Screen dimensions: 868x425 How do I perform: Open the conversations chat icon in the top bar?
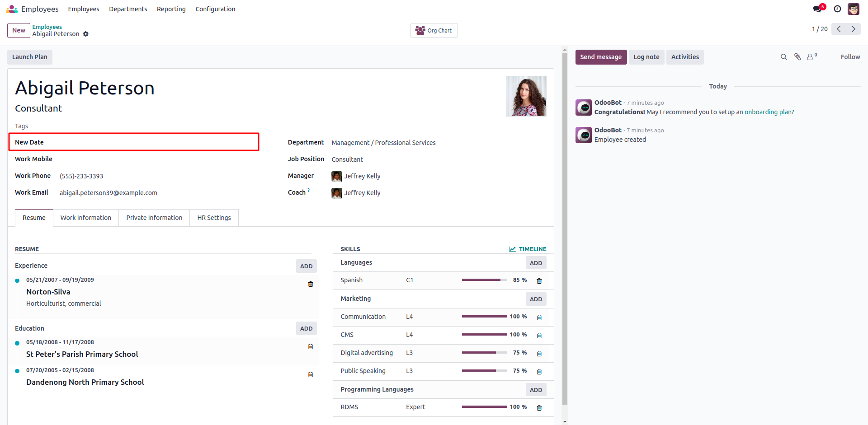[817, 9]
